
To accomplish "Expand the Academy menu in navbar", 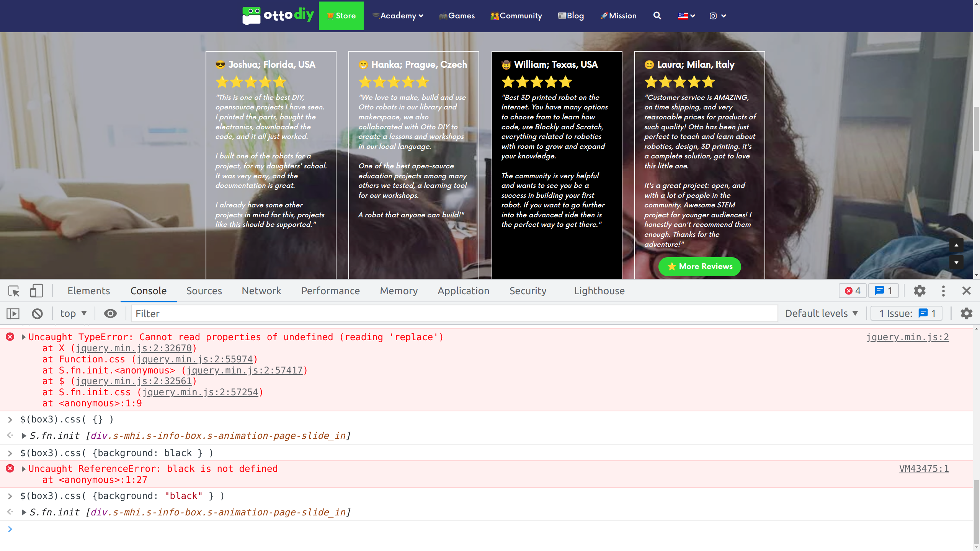I will 398,16.
